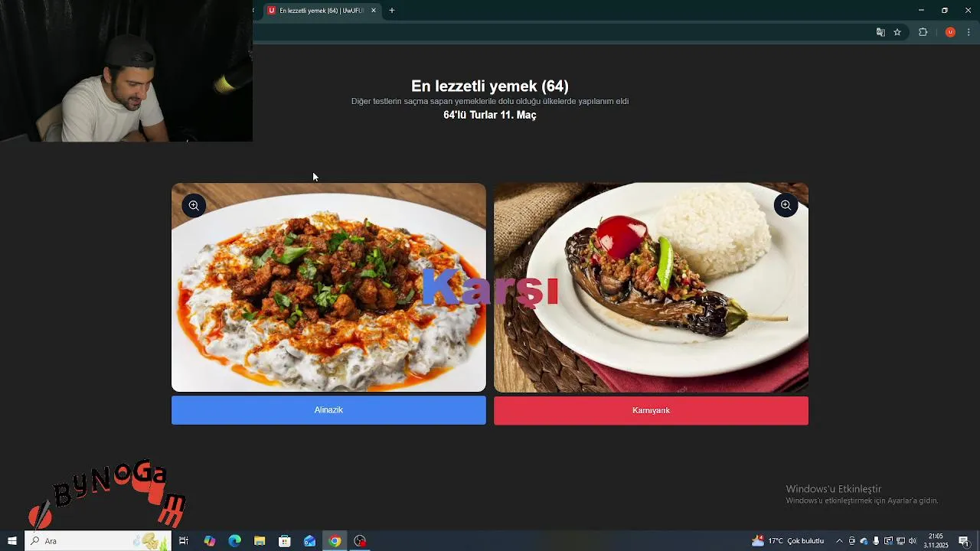Click the Ara taskbar search box
Image resolution: width=980 pixels, height=551 pixels.
pos(98,541)
